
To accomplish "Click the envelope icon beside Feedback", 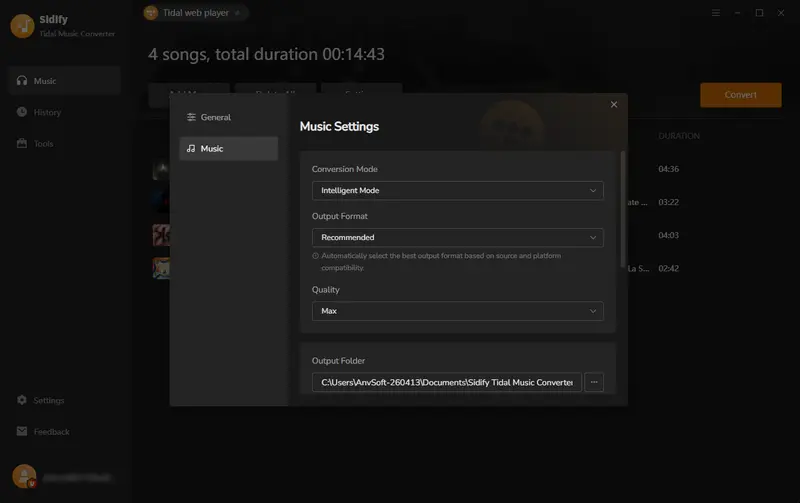I will [22, 431].
